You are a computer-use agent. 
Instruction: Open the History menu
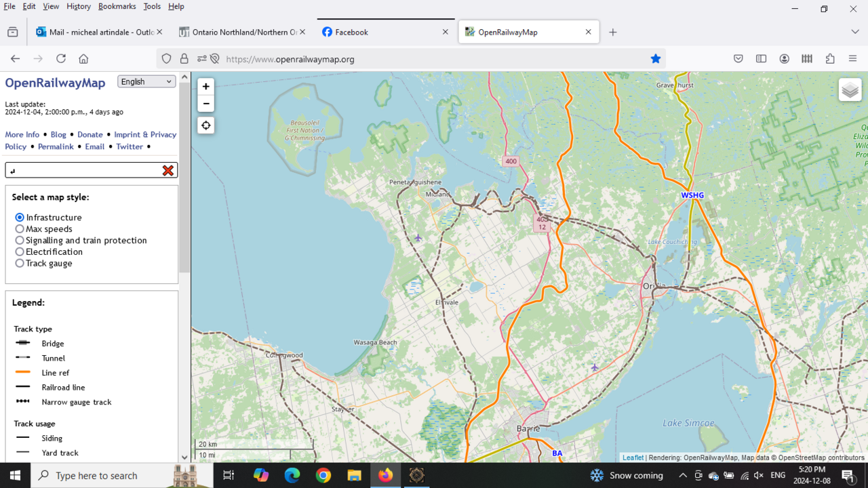79,6
